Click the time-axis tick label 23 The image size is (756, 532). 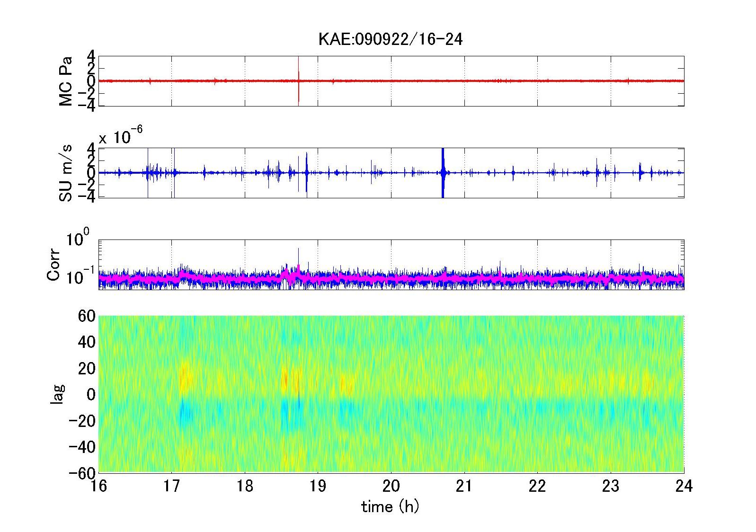click(x=611, y=486)
